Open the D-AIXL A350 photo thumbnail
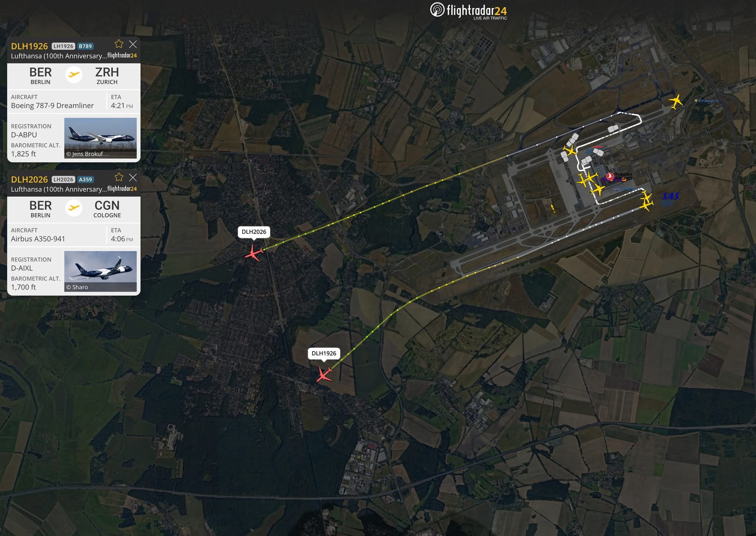Viewport: 756px width, 536px height. [x=100, y=271]
